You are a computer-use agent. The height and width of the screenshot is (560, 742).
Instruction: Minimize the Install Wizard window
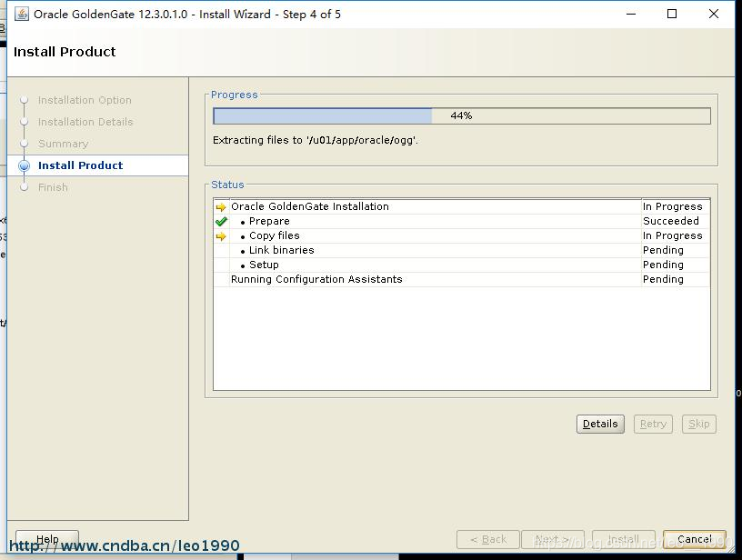[631, 15]
